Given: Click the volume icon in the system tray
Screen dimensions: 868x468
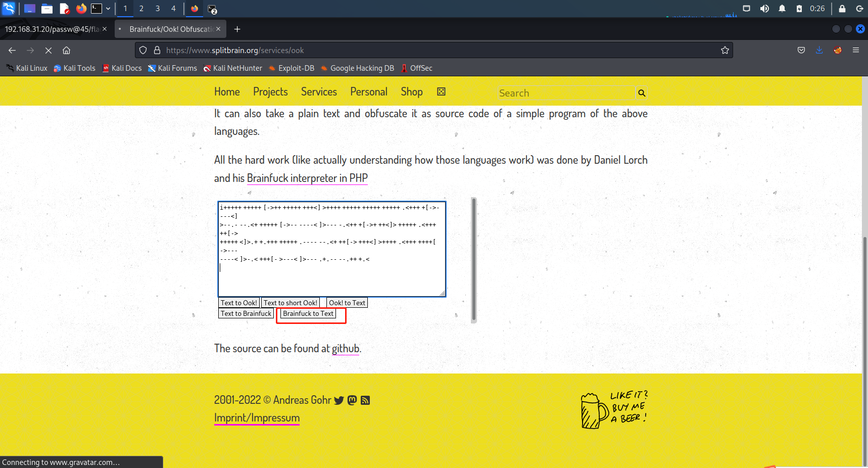Looking at the screenshot, I should coord(764,9).
